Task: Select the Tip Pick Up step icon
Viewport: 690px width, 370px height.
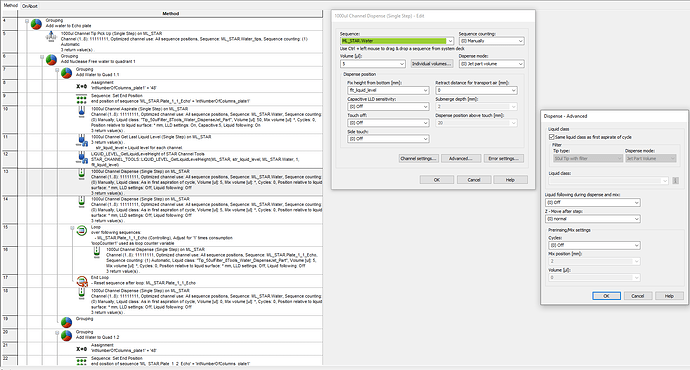Action: pos(51,37)
